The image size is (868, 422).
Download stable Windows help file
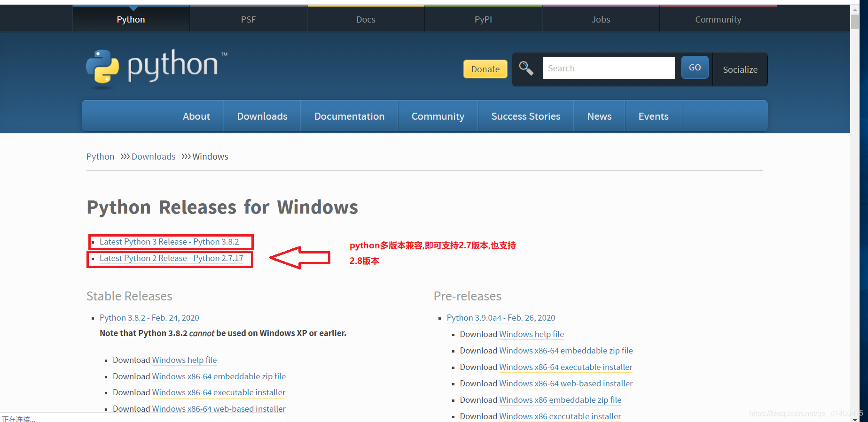coord(184,360)
